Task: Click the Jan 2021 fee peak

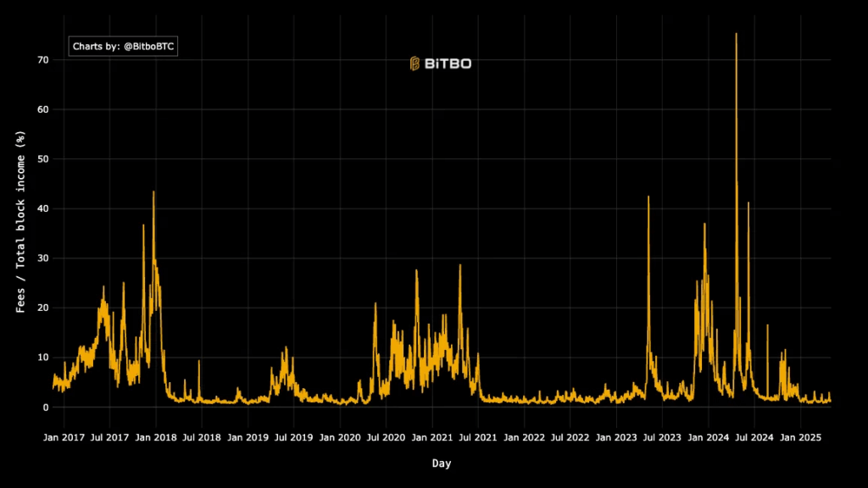Action: [x=418, y=269]
